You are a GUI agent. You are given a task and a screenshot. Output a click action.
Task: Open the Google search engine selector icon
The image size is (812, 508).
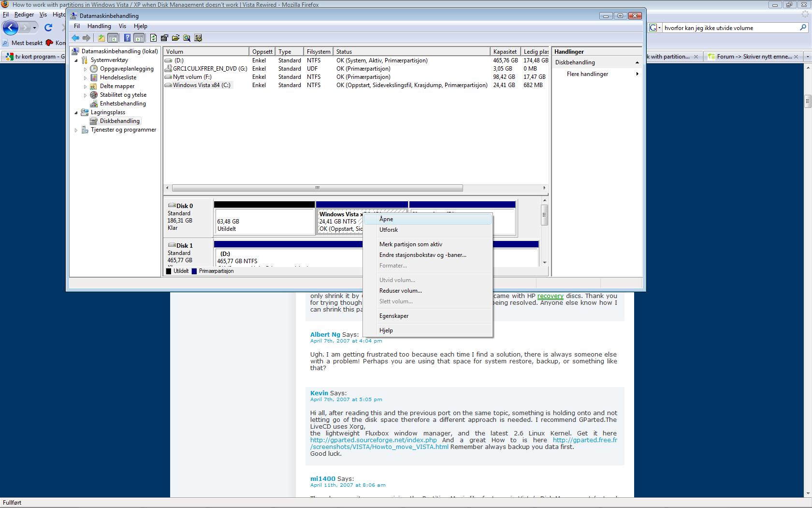point(654,28)
